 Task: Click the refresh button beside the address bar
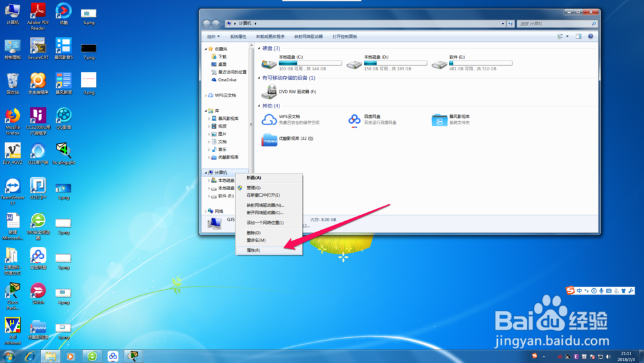[x=511, y=24]
